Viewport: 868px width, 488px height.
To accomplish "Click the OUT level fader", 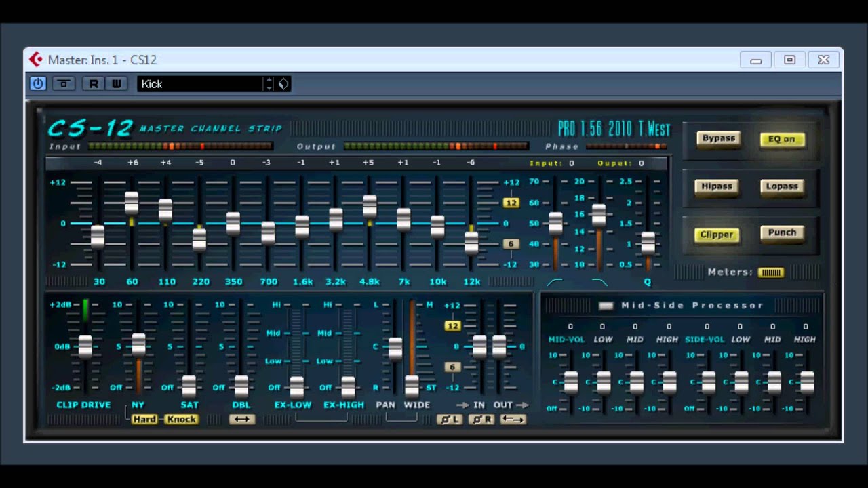I will [499, 346].
